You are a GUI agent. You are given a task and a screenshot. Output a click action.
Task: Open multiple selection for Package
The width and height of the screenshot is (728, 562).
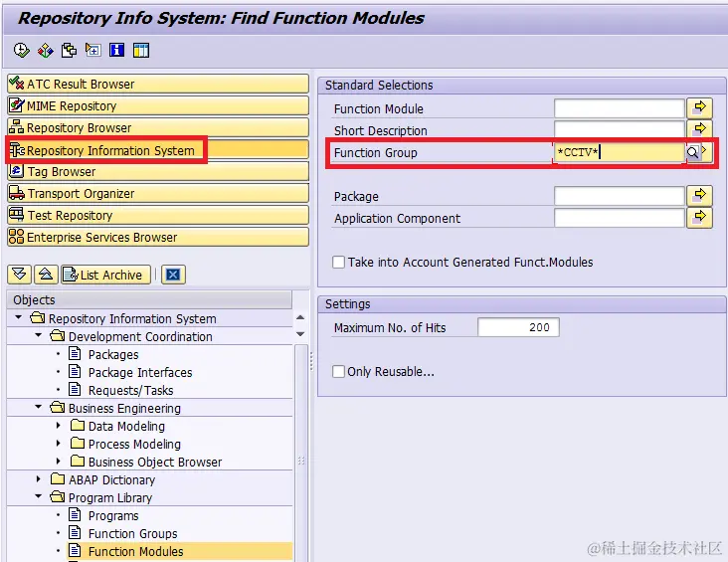click(x=700, y=196)
